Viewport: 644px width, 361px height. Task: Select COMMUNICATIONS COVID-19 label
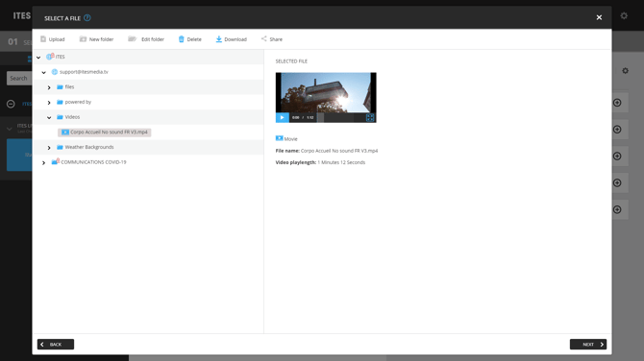pos(93,162)
